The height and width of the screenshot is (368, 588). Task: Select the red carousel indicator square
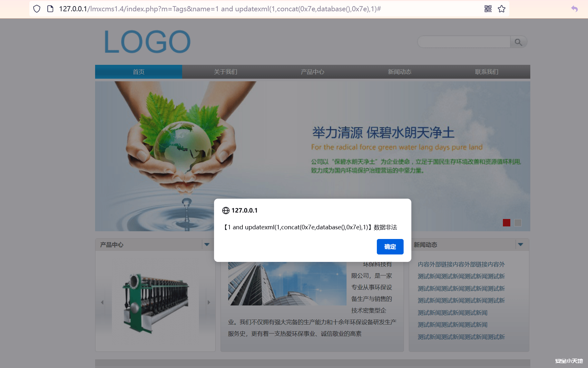506,223
